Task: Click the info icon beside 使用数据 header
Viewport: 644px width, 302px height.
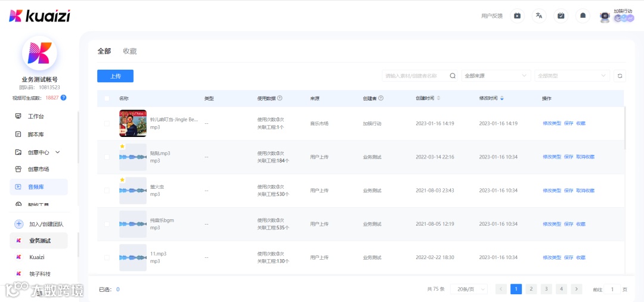Action: (280, 98)
